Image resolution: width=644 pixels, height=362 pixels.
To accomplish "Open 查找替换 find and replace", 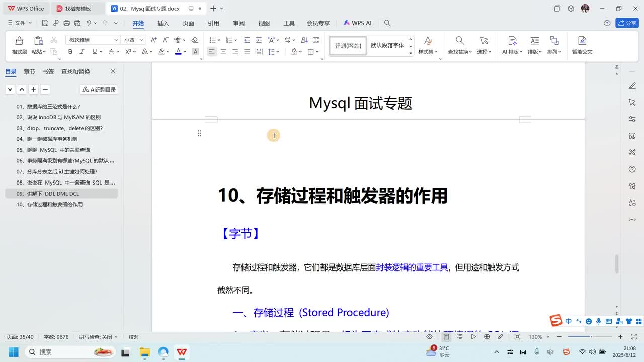I will [x=460, y=45].
